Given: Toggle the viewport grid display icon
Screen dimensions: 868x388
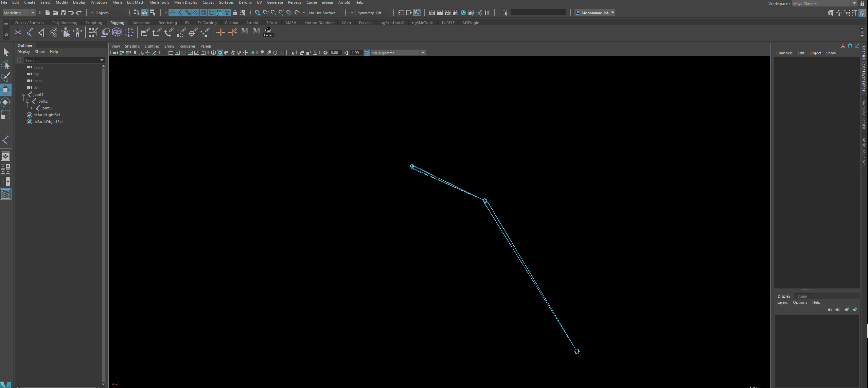Looking at the screenshot, I should (x=164, y=53).
